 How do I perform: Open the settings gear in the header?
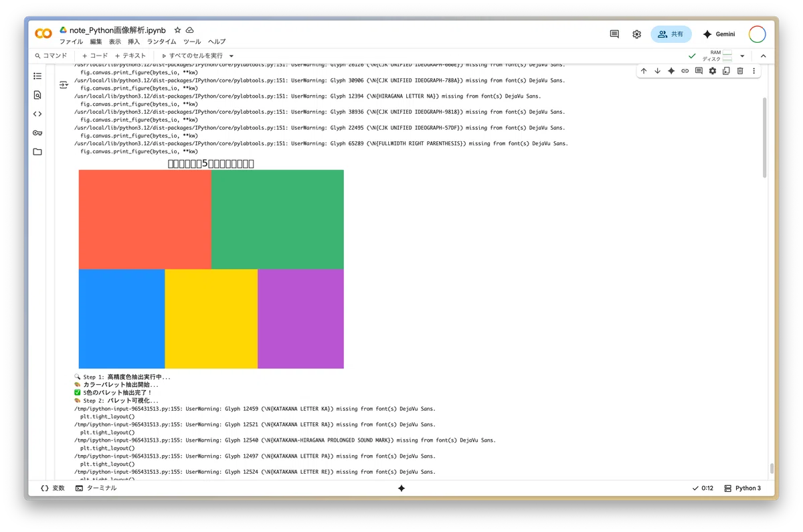(x=636, y=34)
